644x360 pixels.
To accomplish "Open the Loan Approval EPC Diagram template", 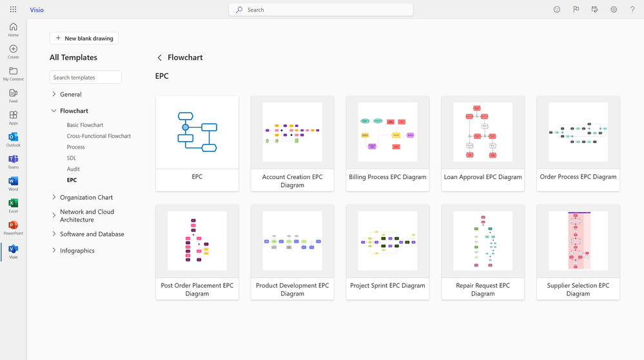I will [483, 143].
